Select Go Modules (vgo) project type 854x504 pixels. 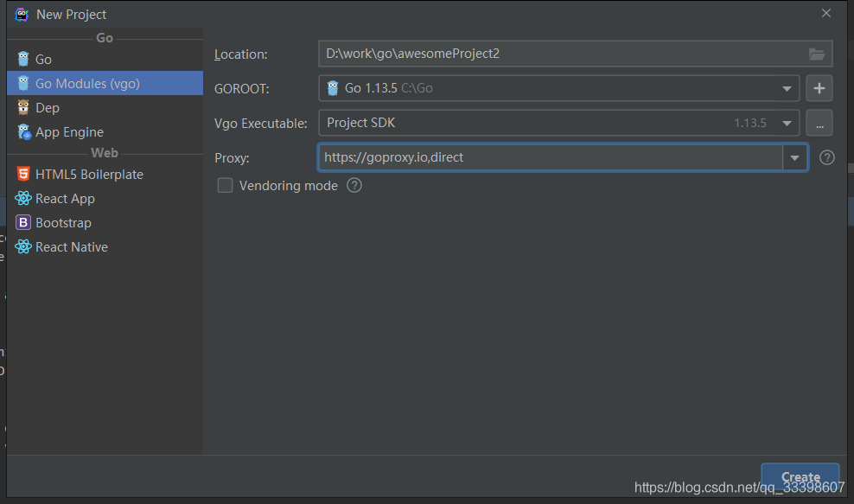86,83
